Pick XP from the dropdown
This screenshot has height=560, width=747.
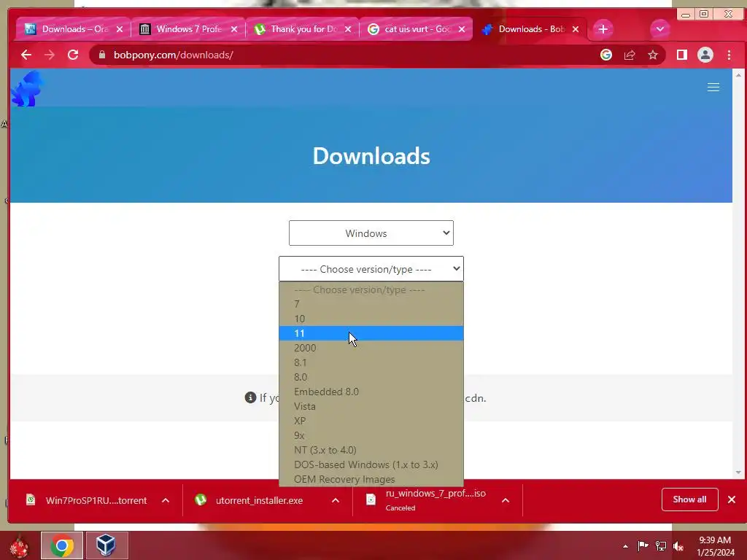(x=371, y=421)
